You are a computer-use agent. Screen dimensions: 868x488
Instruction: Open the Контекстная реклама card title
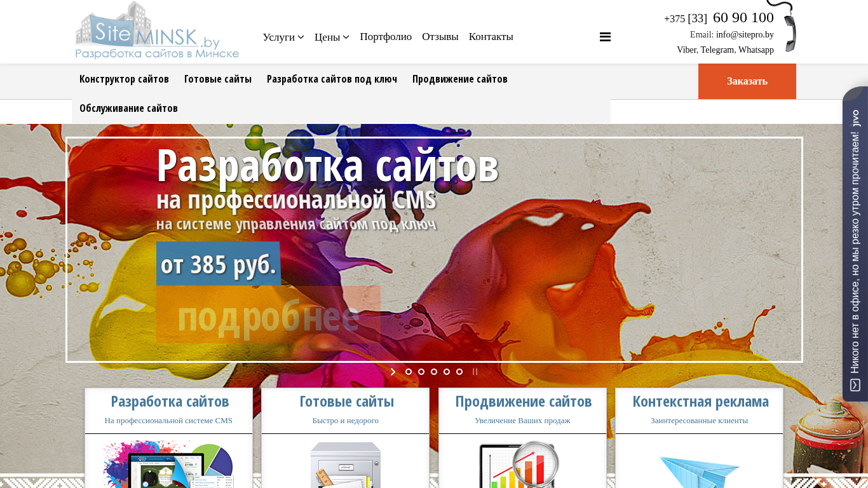tap(700, 402)
